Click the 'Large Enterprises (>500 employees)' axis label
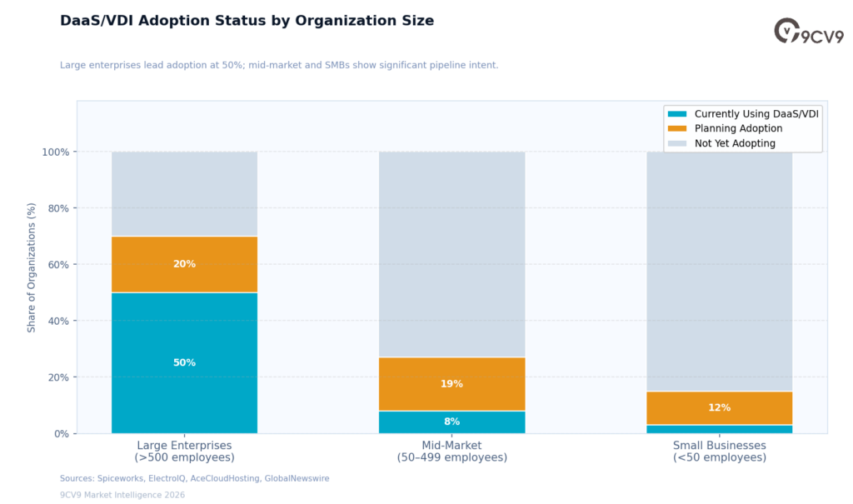The height and width of the screenshot is (504, 853). 184,452
